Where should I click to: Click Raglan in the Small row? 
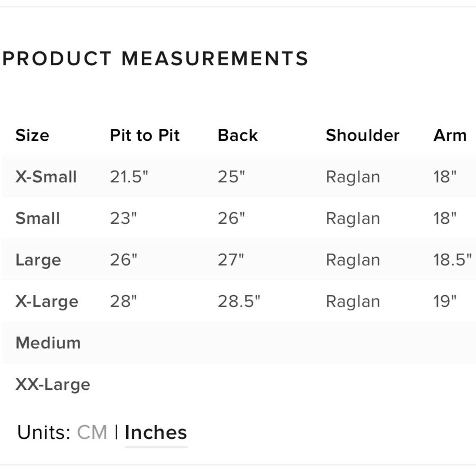click(x=353, y=218)
